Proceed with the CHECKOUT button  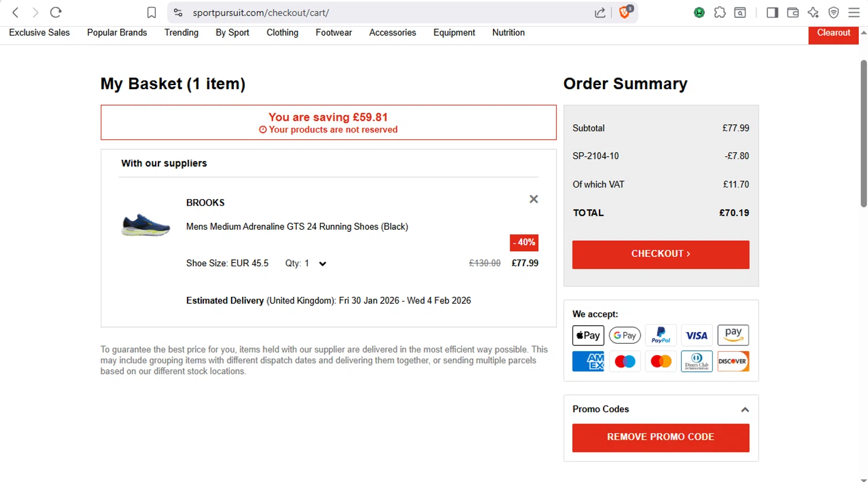[x=661, y=255]
